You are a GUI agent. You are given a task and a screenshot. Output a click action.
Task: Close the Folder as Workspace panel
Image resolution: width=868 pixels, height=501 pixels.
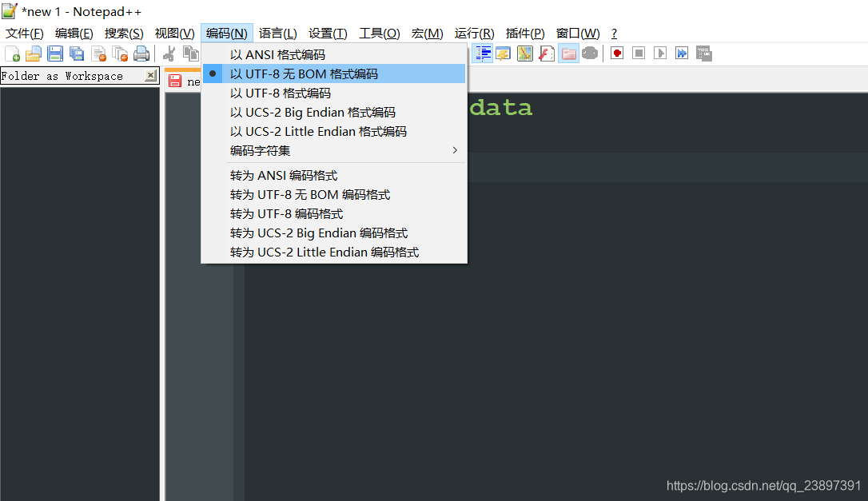pos(150,75)
